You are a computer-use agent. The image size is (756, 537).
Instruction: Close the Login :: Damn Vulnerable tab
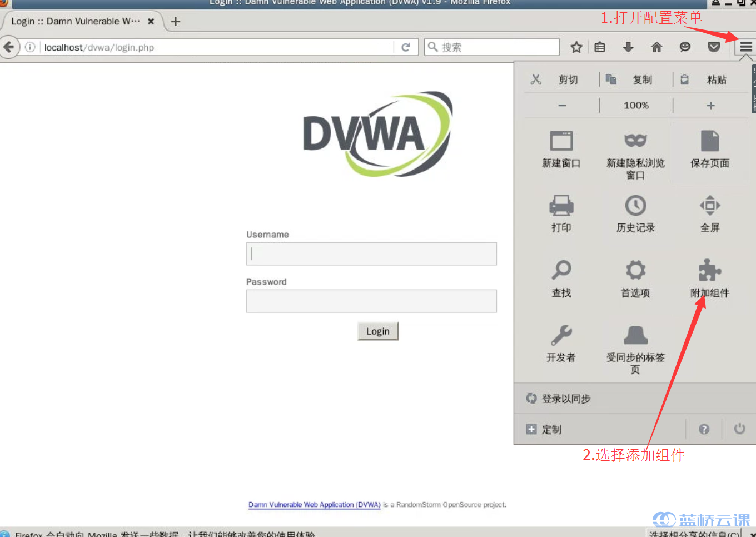(151, 21)
